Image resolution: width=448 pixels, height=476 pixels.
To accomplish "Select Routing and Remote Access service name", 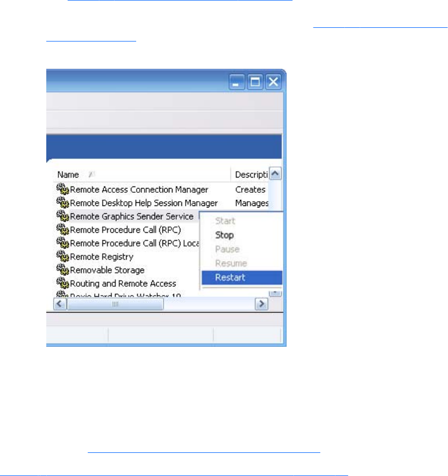I will click(x=123, y=284).
